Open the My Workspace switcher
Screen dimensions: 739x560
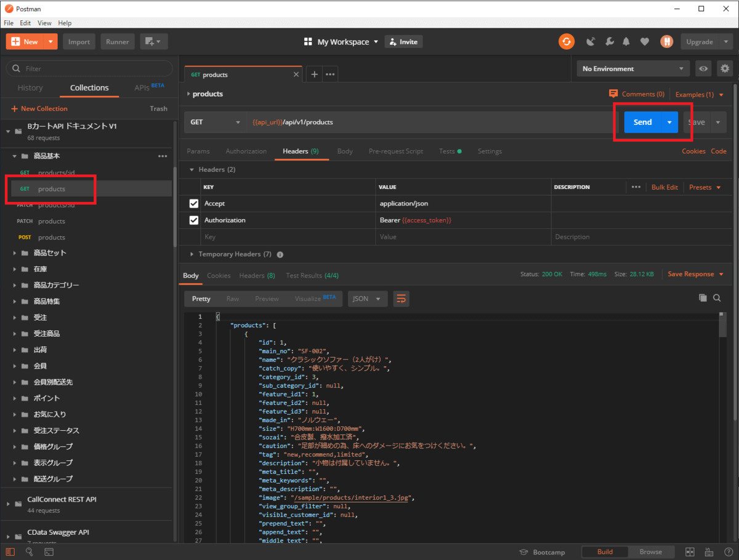click(341, 42)
